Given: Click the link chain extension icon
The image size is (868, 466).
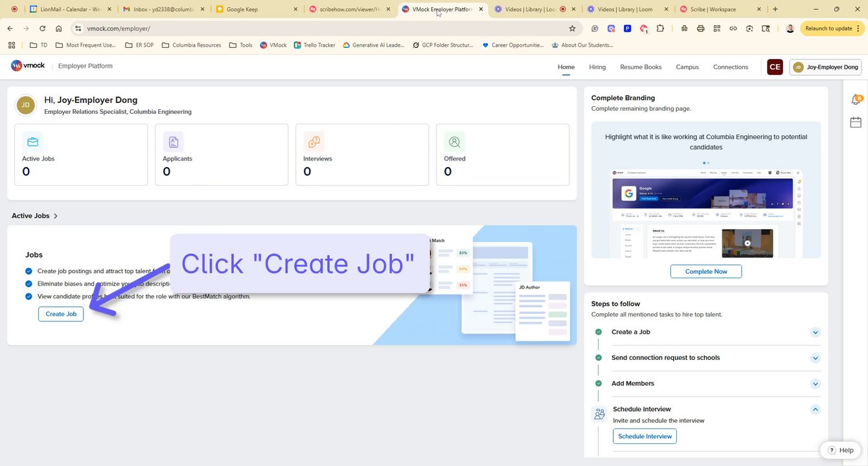Looking at the screenshot, I should (x=733, y=28).
